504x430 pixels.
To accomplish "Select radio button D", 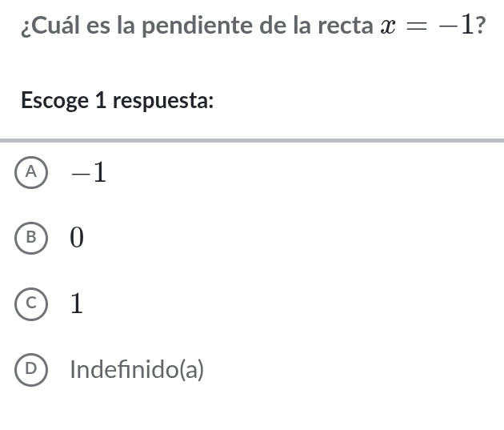I will tap(31, 369).
